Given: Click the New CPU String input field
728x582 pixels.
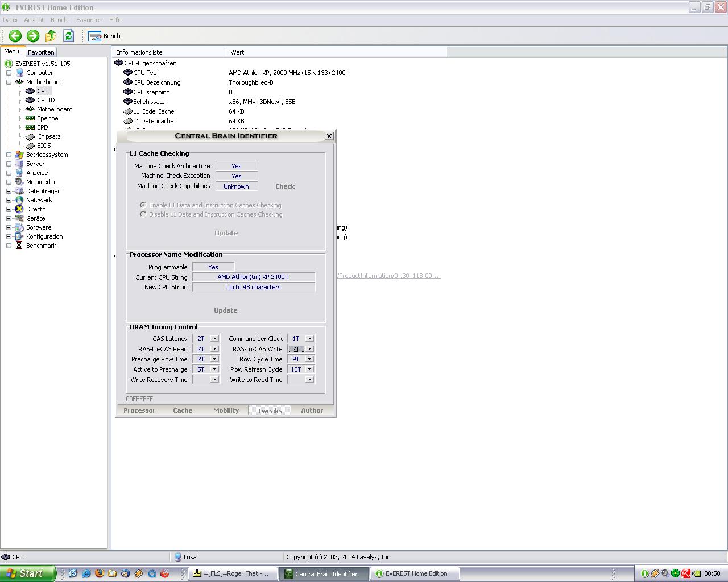Looking at the screenshot, I should coord(254,288).
